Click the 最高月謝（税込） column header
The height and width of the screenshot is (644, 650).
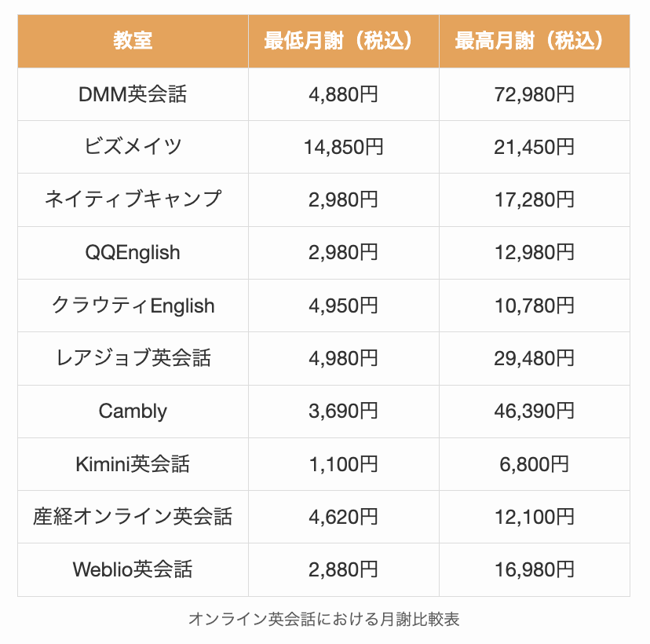point(534,41)
